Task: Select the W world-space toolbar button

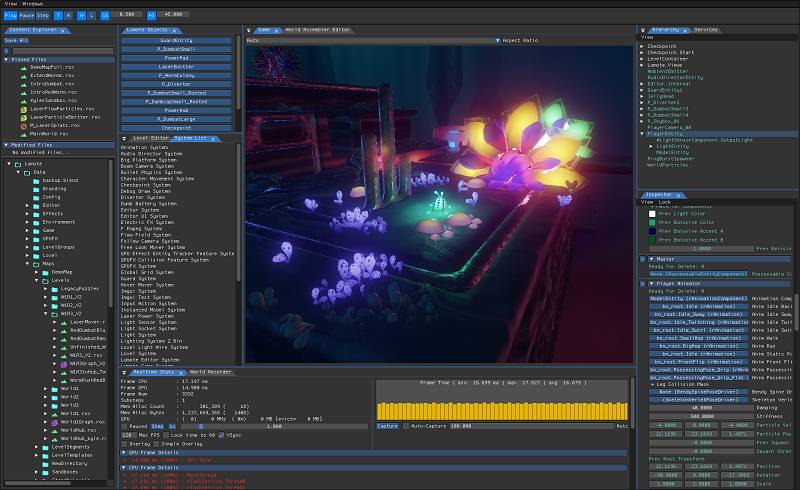Action: [x=81, y=15]
